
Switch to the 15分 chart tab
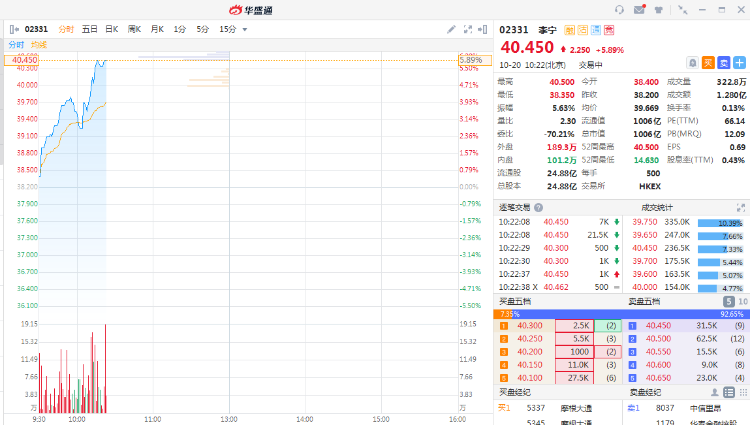pyautogui.click(x=228, y=29)
